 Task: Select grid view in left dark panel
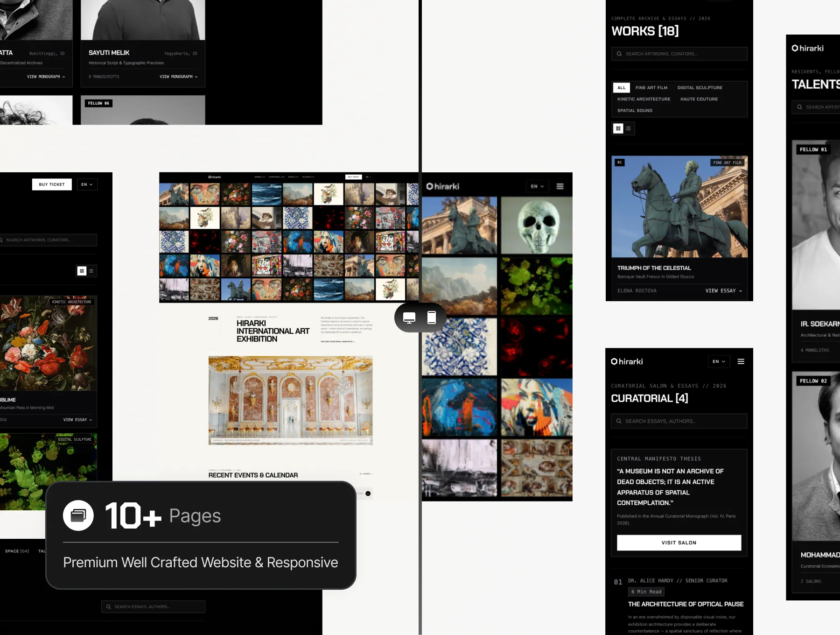point(82,271)
